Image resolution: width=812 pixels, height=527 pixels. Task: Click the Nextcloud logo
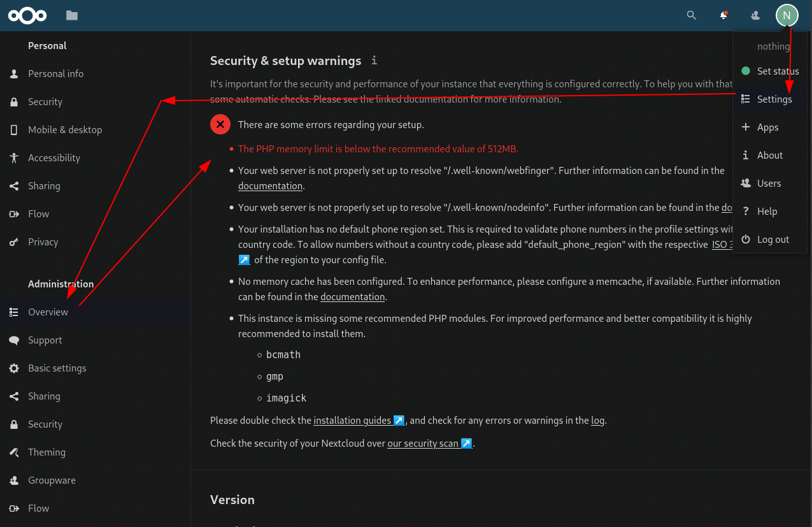(x=27, y=15)
